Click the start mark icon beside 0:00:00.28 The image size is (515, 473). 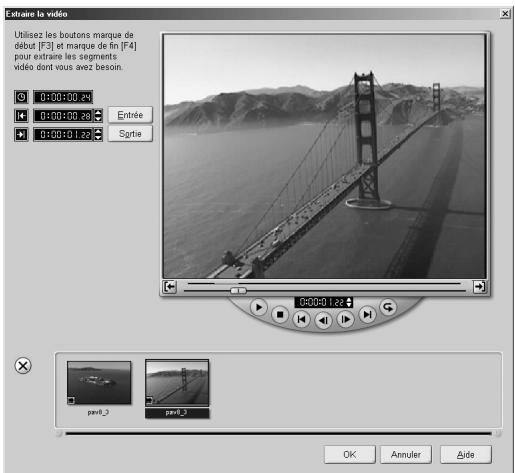(21, 116)
